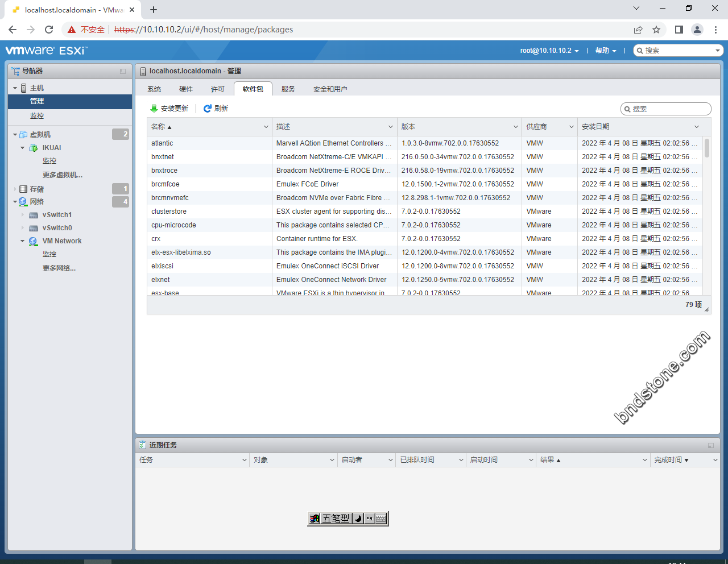Select Monitor under IKUAI
Screen dimensions: 728x564
tap(49, 161)
